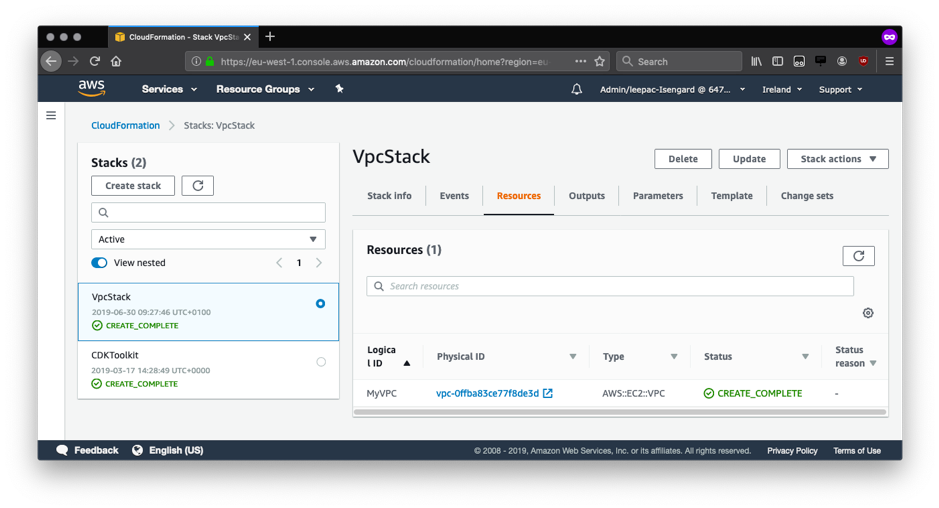The image size is (939, 508).
Task: Switch to the Stack info tab
Action: click(x=389, y=195)
